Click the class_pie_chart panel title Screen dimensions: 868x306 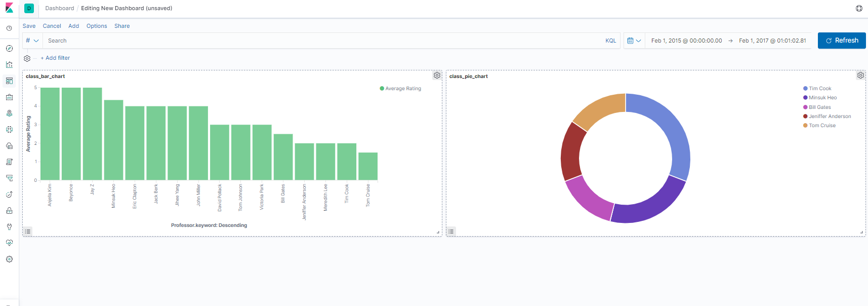(469, 76)
